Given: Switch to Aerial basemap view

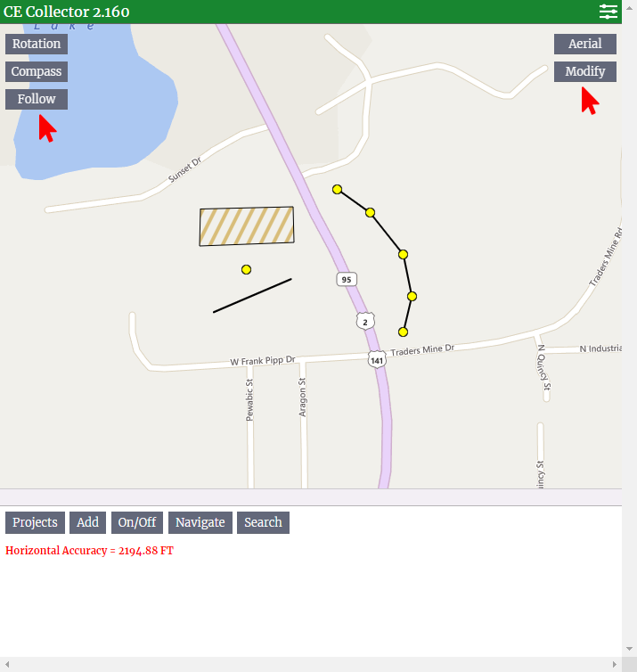Looking at the screenshot, I should 584,44.
